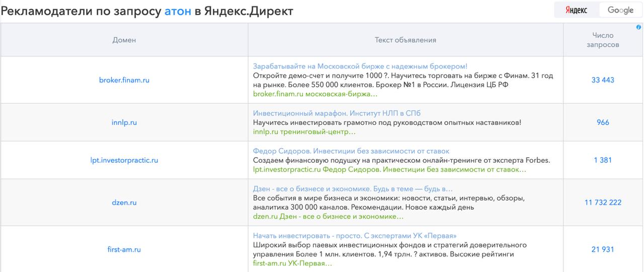Switch to the Яндекс tab
Image resolution: width=644 pixels, height=272 pixels.
point(576,11)
